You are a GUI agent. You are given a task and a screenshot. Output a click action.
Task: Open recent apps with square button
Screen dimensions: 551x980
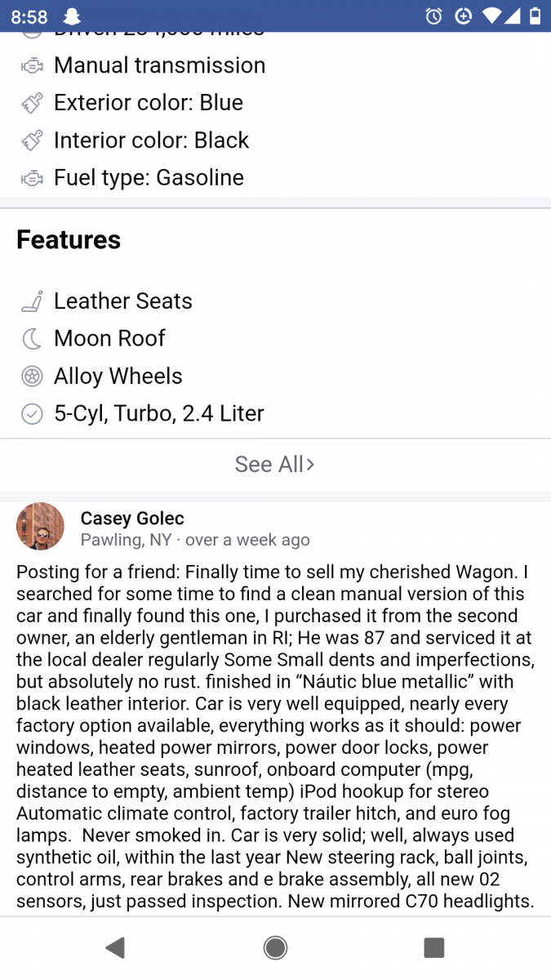(433, 947)
